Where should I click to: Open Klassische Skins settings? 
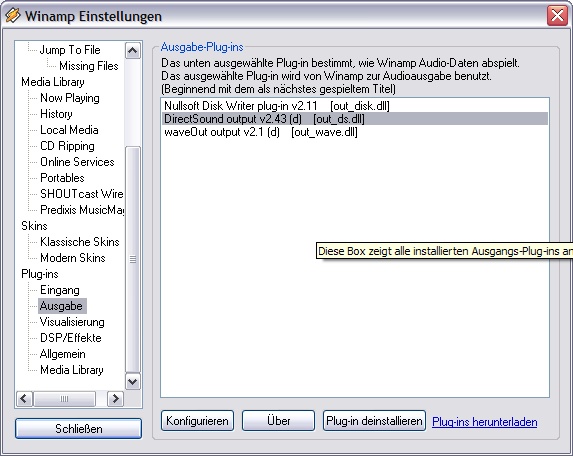click(80, 242)
